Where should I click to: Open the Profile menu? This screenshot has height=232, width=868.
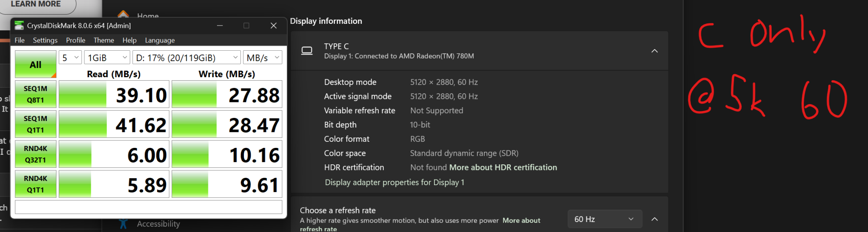click(x=76, y=40)
